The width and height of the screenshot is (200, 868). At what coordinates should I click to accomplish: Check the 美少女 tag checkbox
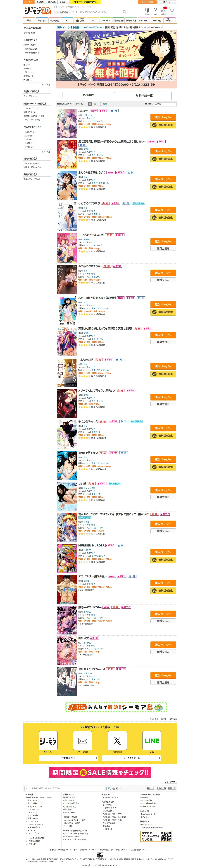click(x=25, y=139)
